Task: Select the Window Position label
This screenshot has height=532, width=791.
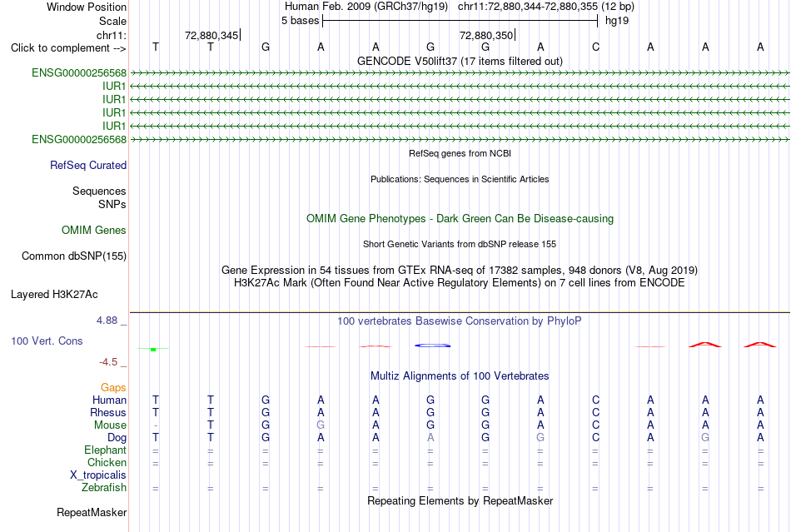Action: [87, 7]
